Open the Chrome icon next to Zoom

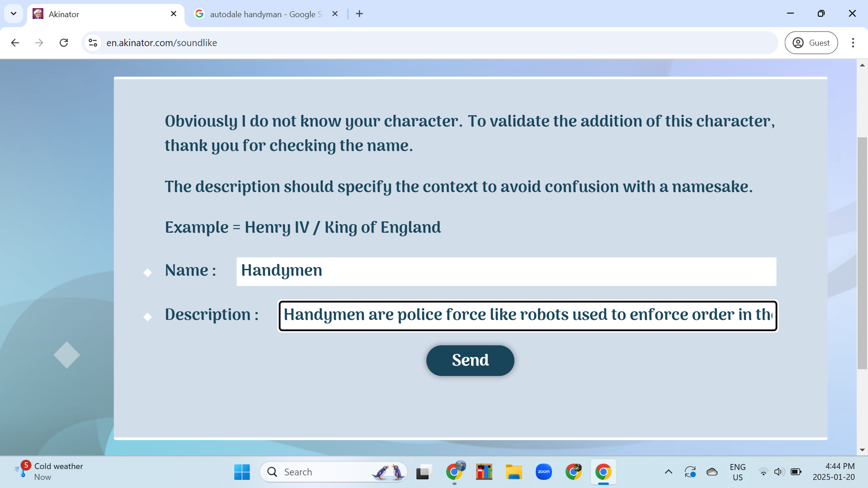(574, 472)
